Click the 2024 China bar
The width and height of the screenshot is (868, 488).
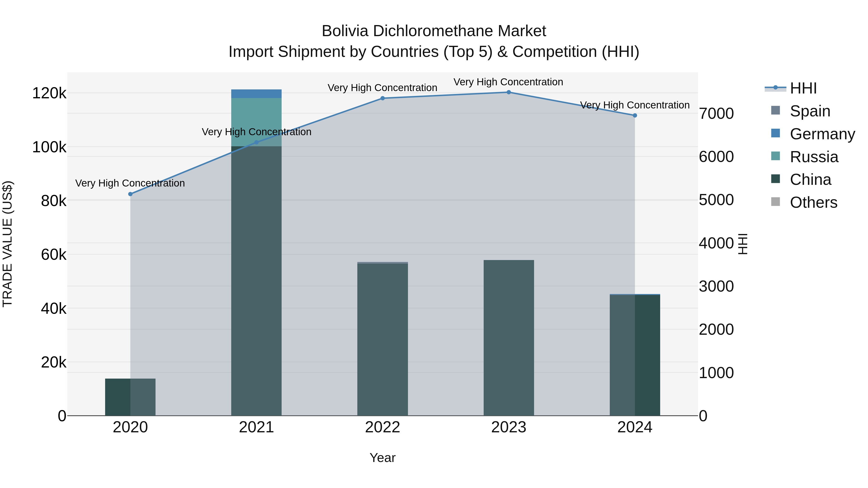pyautogui.click(x=635, y=355)
